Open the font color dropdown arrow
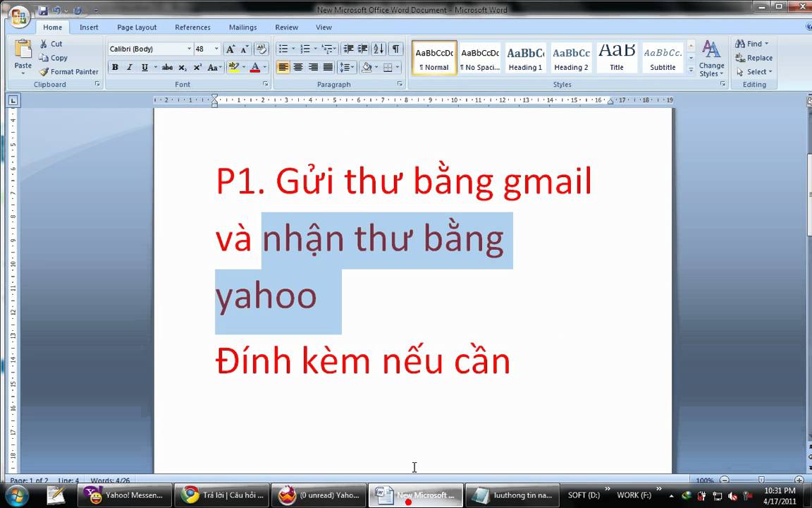 (x=264, y=68)
